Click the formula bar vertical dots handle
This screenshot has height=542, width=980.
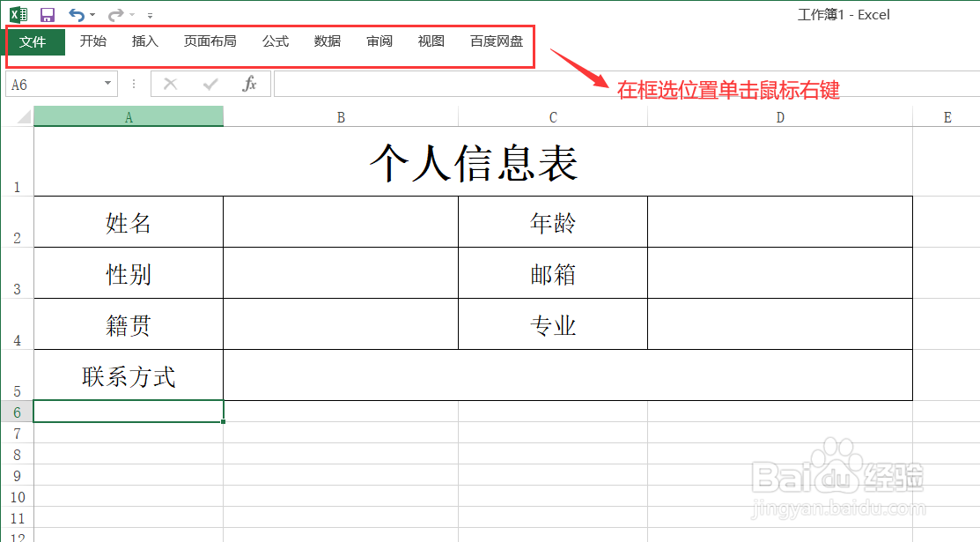coord(134,84)
